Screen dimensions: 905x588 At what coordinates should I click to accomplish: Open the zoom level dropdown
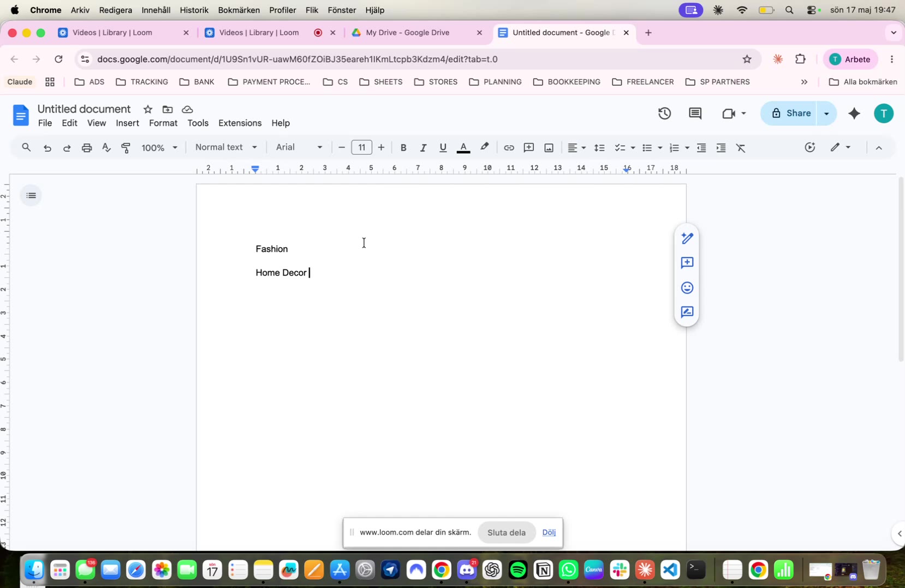[160, 148]
